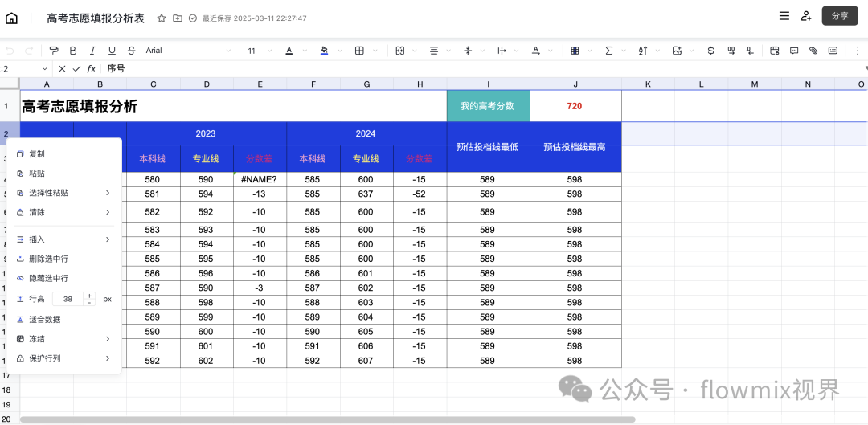The image size is (868, 425).
Task: Click the merge cells icon
Action: coord(400,51)
